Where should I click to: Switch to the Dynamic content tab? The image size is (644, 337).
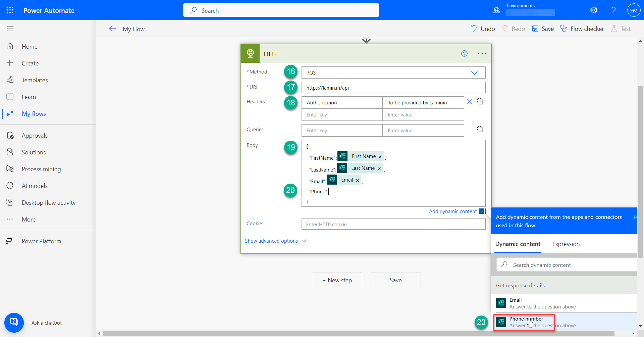(518, 244)
